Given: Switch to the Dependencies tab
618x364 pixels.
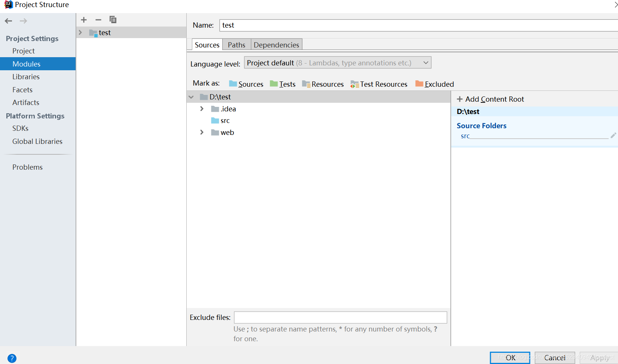Looking at the screenshot, I should (276, 44).
